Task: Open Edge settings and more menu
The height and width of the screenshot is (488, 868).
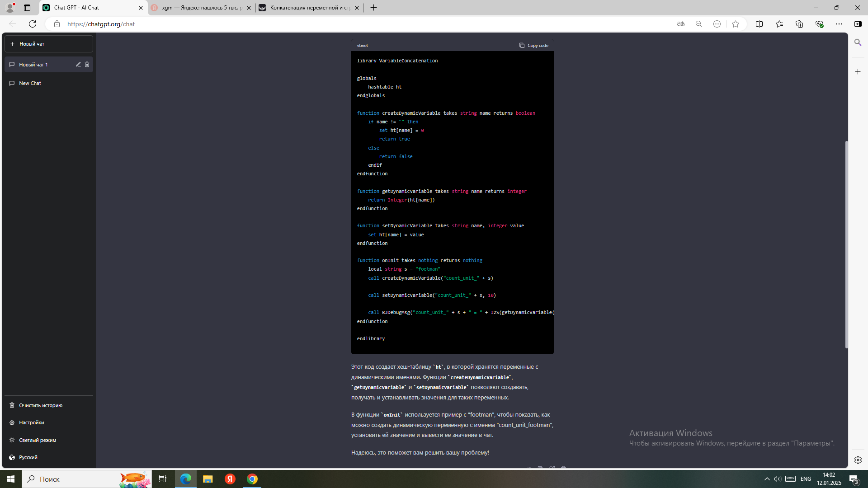Action: [x=839, y=24]
